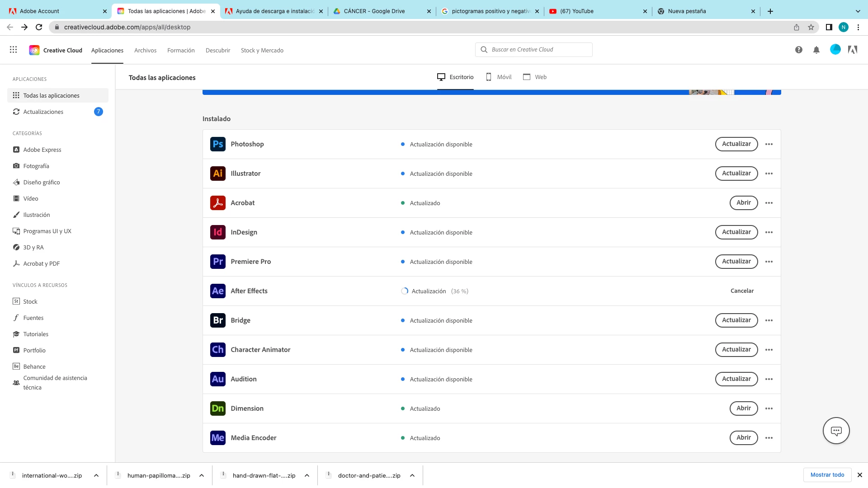Open the help question mark icon

pyautogui.click(x=799, y=50)
